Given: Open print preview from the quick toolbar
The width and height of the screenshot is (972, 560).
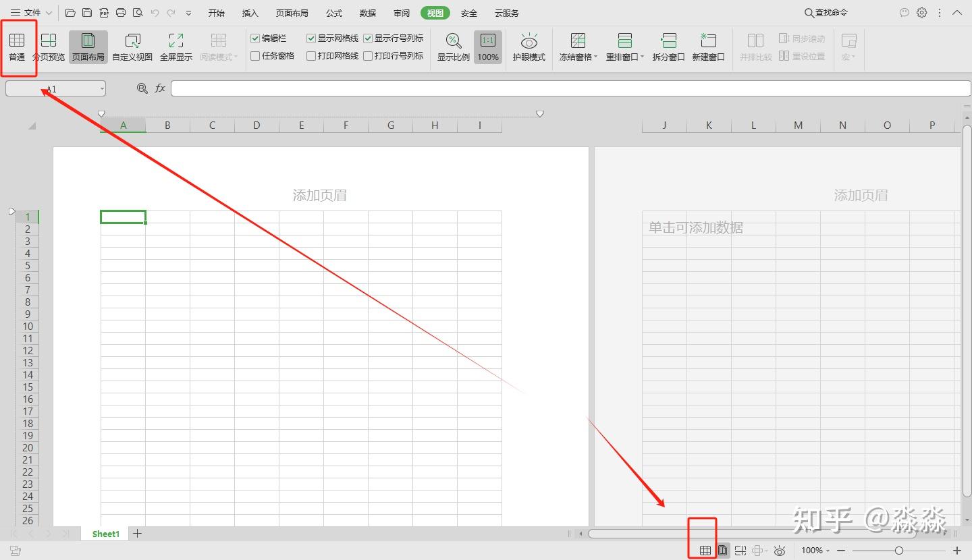Looking at the screenshot, I should click(138, 13).
